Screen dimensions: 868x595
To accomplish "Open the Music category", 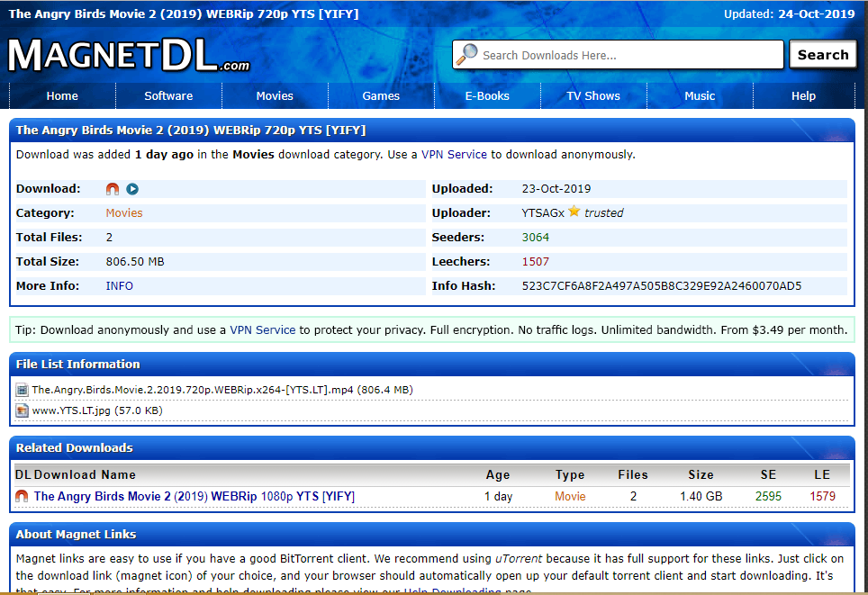I will [700, 95].
